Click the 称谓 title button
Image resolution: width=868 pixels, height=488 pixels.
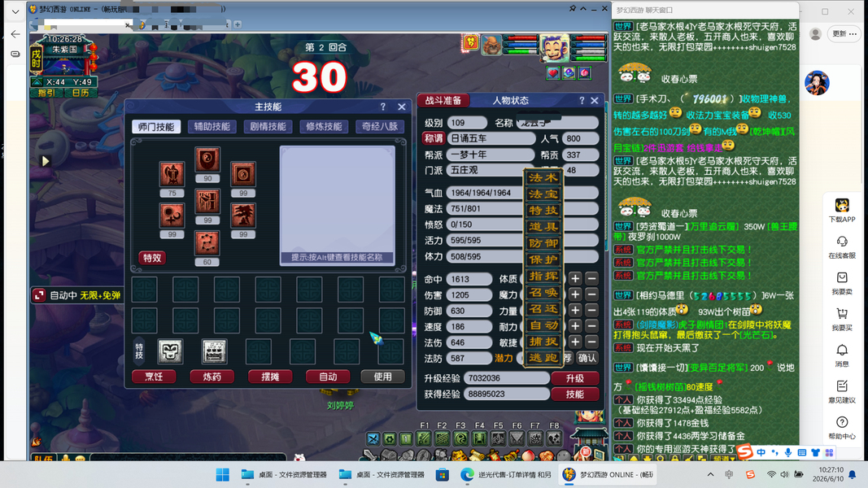[x=434, y=138]
